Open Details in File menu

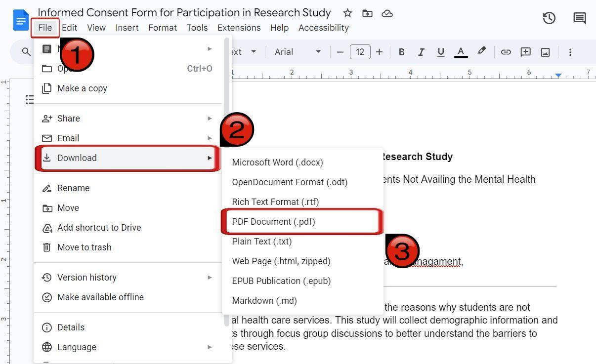coord(128,327)
